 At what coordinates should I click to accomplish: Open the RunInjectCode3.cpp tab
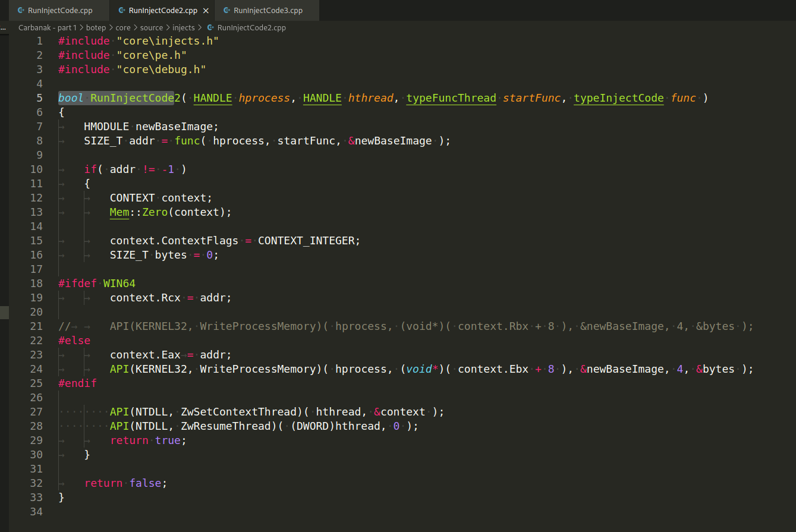pos(267,11)
